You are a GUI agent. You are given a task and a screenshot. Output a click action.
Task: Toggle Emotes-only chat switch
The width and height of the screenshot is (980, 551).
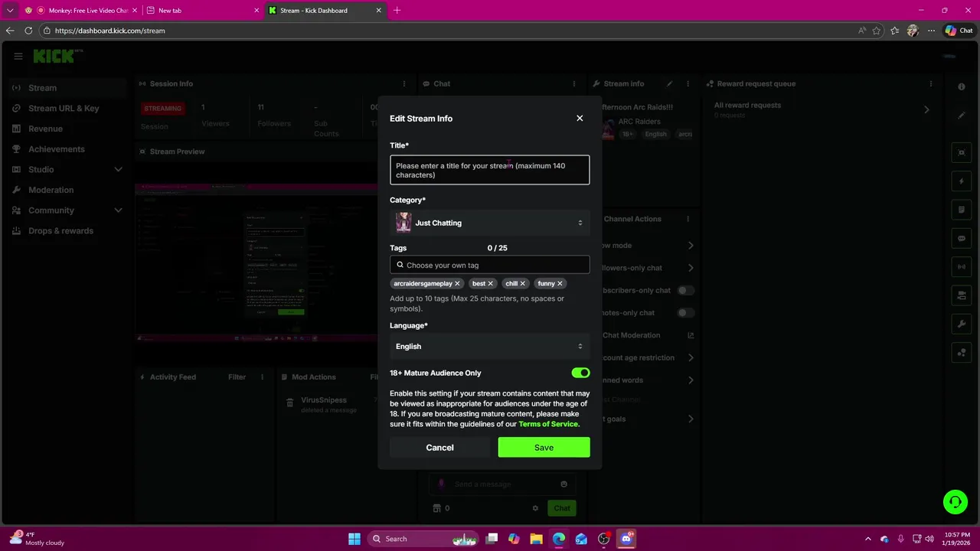[x=686, y=312]
